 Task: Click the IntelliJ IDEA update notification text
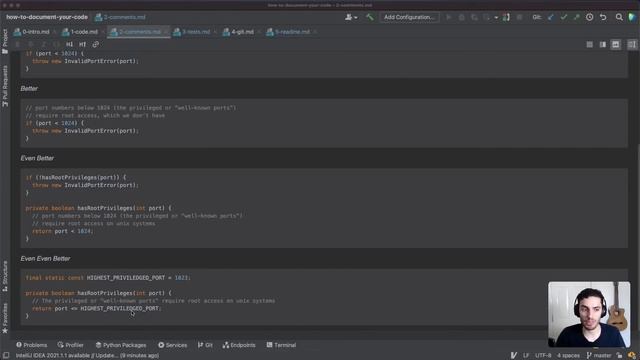87,356
